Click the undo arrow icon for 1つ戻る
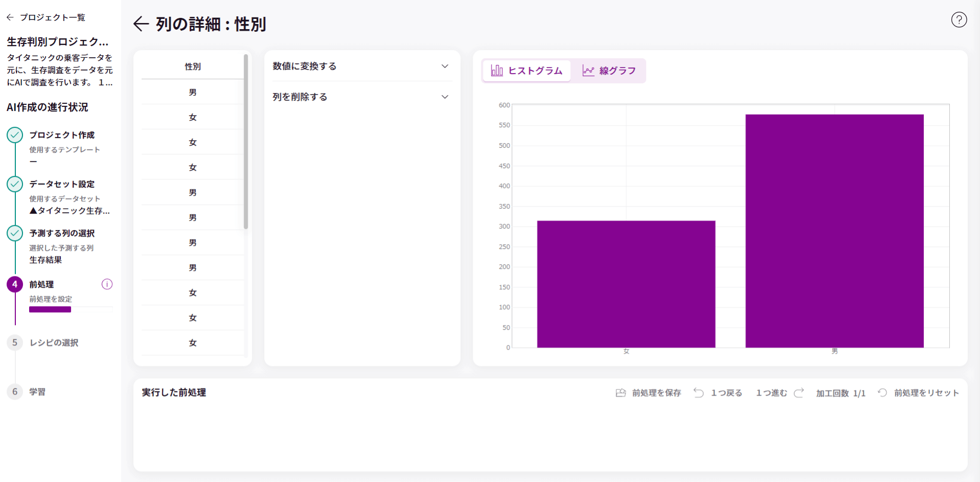This screenshot has width=980, height=482. click(698, 393)
